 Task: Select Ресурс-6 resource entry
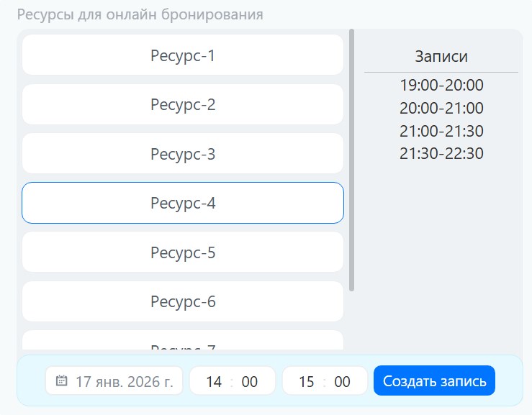tap(183, 301)
